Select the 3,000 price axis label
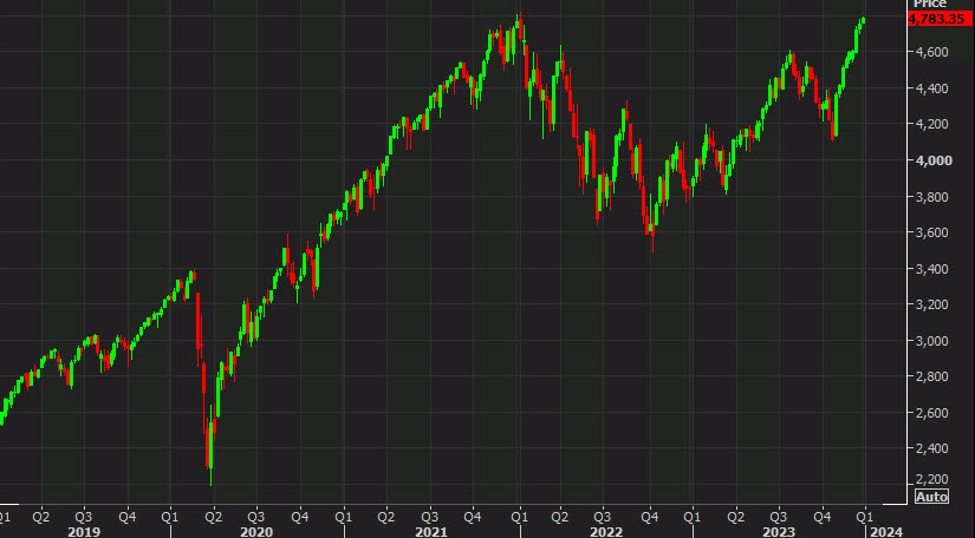The width and height of the screenshot is (975, 538). [931, 341]
